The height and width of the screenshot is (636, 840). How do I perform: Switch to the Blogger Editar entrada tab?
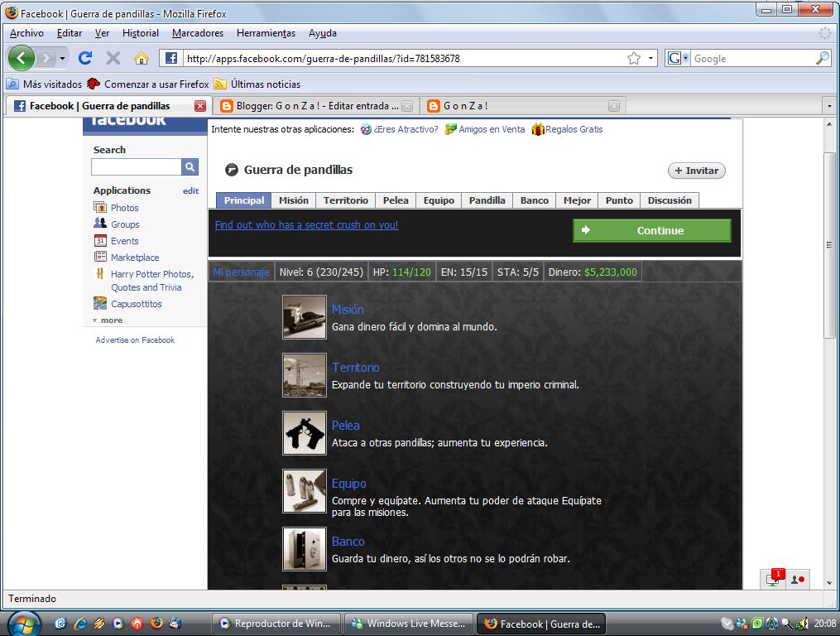317,106
